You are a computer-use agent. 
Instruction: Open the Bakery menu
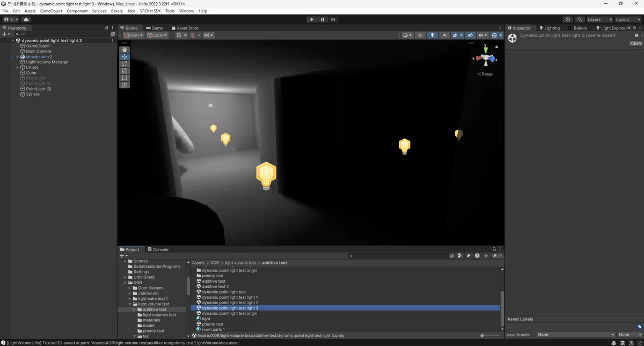pyautogui.click(x=116, y=11)
